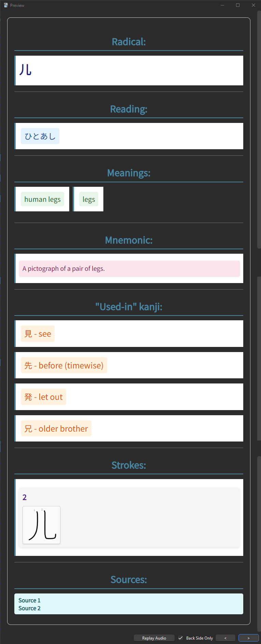Click the large 儿 radical character

(x=25, y=70)
